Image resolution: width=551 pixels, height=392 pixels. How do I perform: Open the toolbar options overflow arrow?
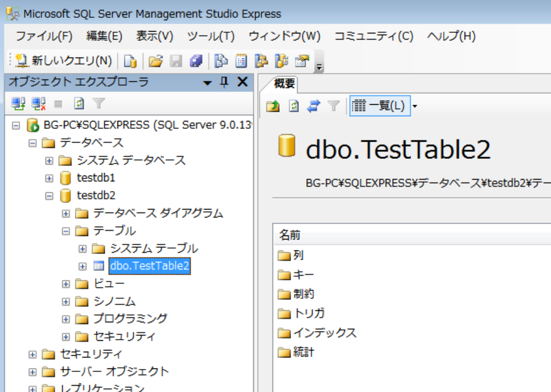(x=319, y=67)
